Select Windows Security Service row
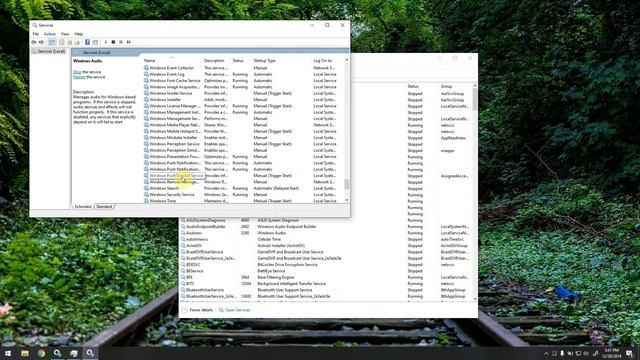Viewport: 640px width, 360px height. pyautogui.click(x=244, y=194)
